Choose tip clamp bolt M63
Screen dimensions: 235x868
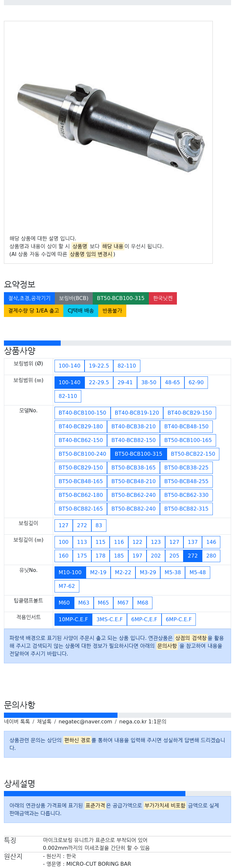tap(84, 603)
